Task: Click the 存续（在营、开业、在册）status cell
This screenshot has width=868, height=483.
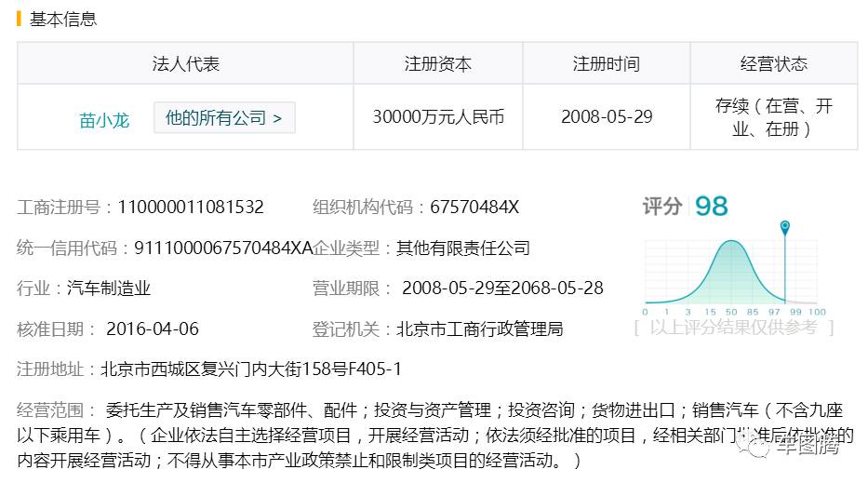Action: [774, 117]
